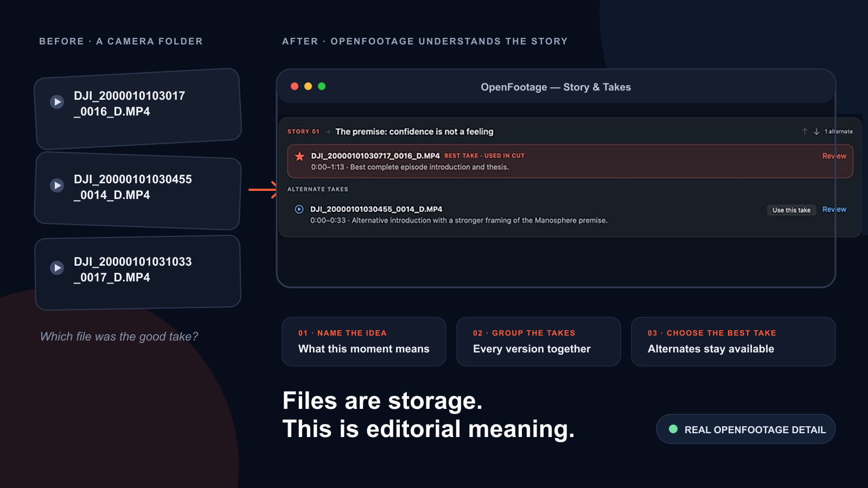Click the story title "The premise: confidence is not a feeling"
The image size is (868, 488).
(x=414, y=132)
